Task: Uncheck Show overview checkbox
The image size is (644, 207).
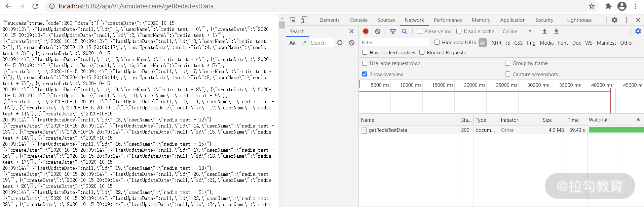Action: (365, 74)
